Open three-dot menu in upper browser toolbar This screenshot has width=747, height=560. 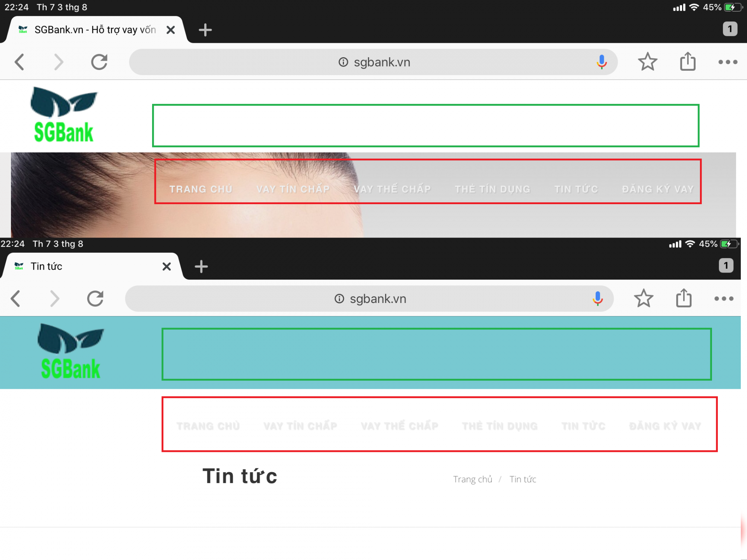[x=728, y=62]
